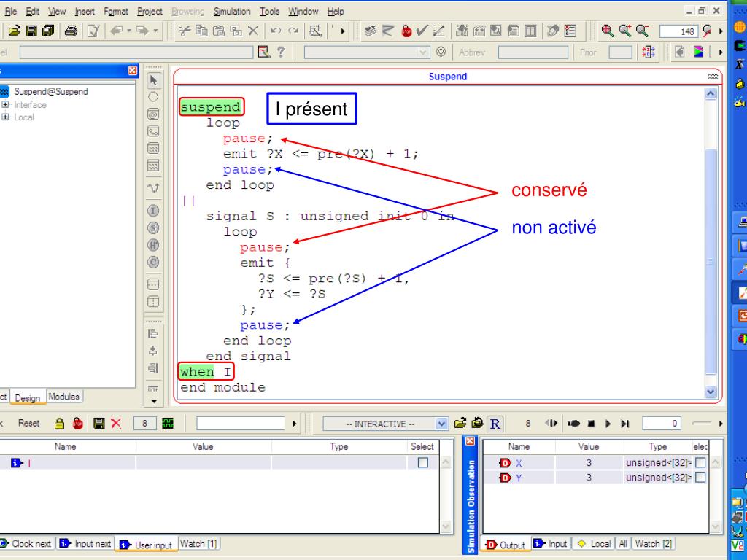Image resolution: width=747 pixels, height=560 pixels.
Task: Click the Save All stacked disks icon
Action: pos(48,31)
